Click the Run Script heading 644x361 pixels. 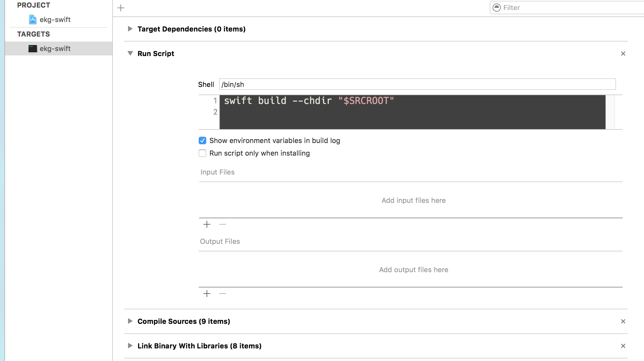pos(156,54)
